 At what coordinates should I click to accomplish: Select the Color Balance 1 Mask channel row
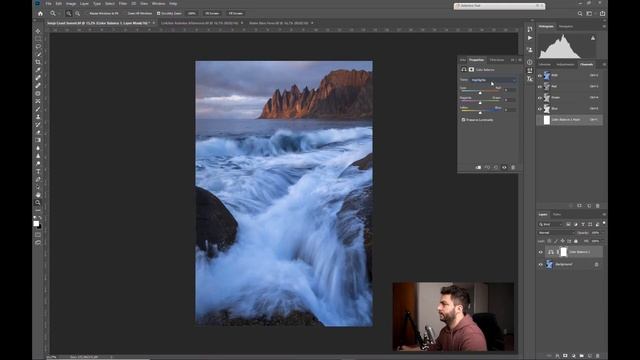tap(570, 120)
